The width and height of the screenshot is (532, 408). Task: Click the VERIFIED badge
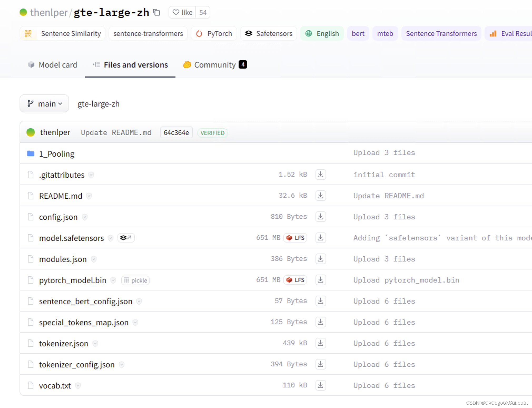[x=212, y=133]
